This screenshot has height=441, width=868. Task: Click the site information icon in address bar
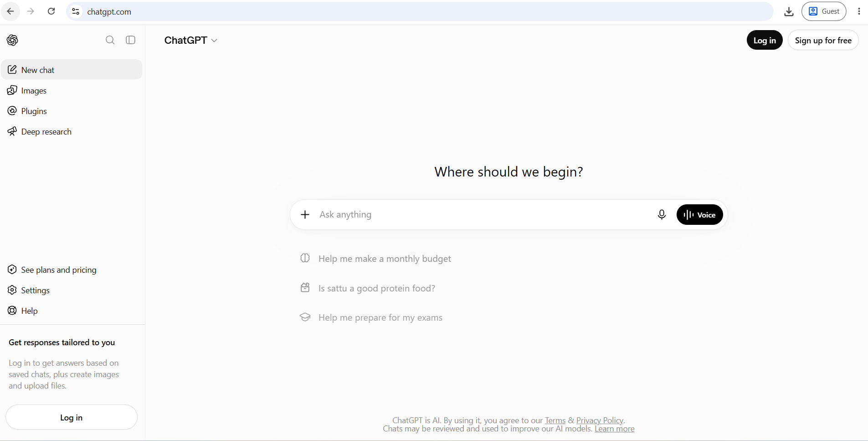pyautogui.click(x=76, y=11)
